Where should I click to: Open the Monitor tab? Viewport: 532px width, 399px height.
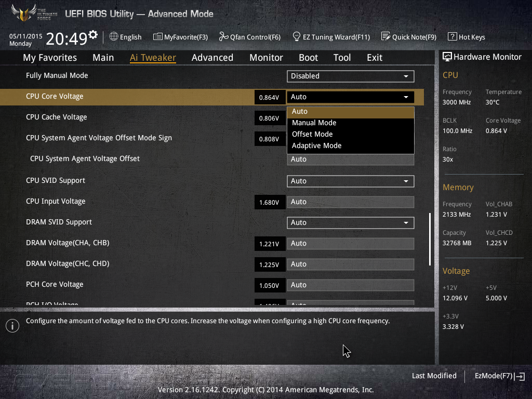pyautogui.click(x=267, y=58)
